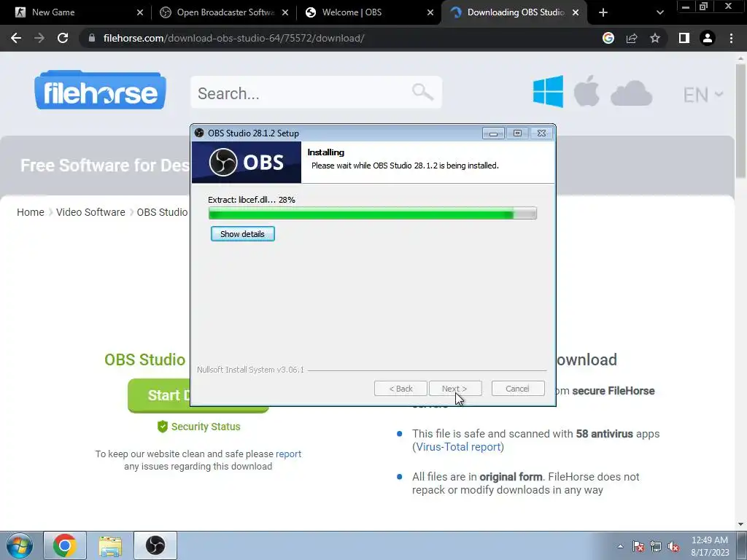Click the Next button in setup
This screenshot has width=747, height=560.
(x=455, y=389)
